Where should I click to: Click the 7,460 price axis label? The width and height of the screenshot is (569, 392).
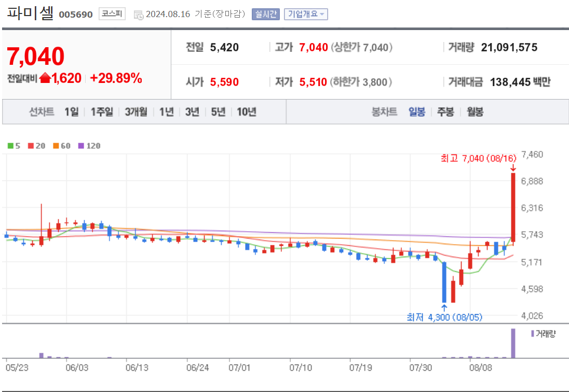coord(532,155)
